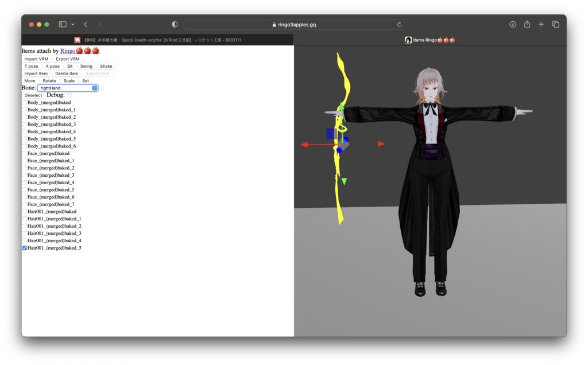Image resolution: width=588 pixels, height=365 pixels.
Task: Click the Delete Item button
Action: (x=67, y=73)
